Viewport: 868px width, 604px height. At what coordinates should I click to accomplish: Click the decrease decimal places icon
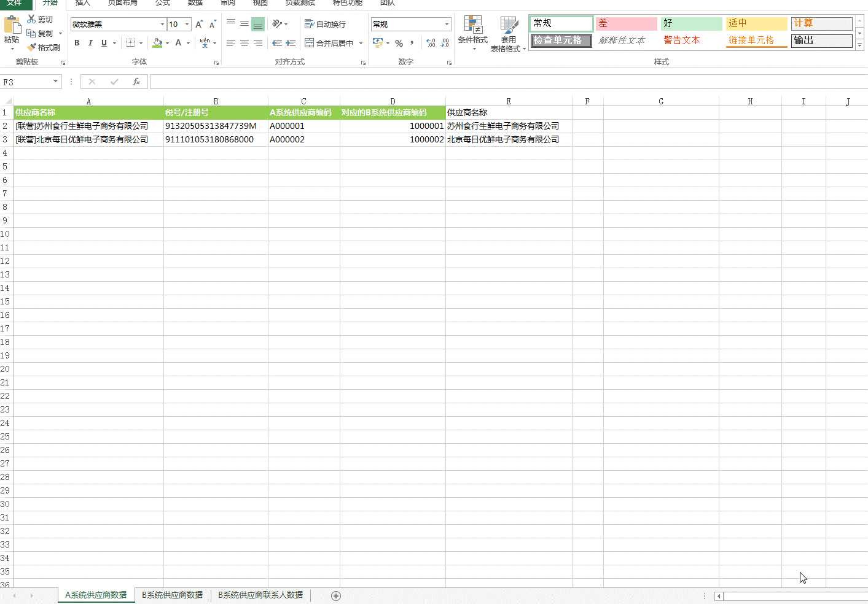[x=445, y=43]
